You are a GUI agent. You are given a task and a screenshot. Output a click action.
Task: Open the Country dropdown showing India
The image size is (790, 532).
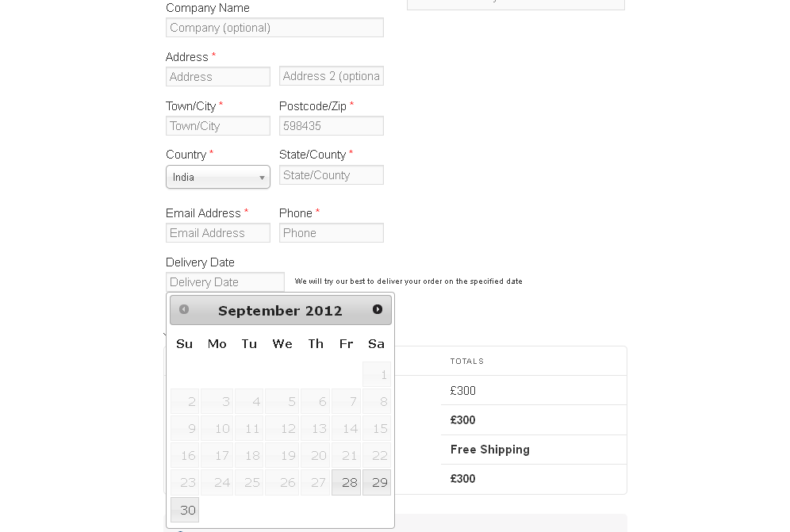[217, 178]
